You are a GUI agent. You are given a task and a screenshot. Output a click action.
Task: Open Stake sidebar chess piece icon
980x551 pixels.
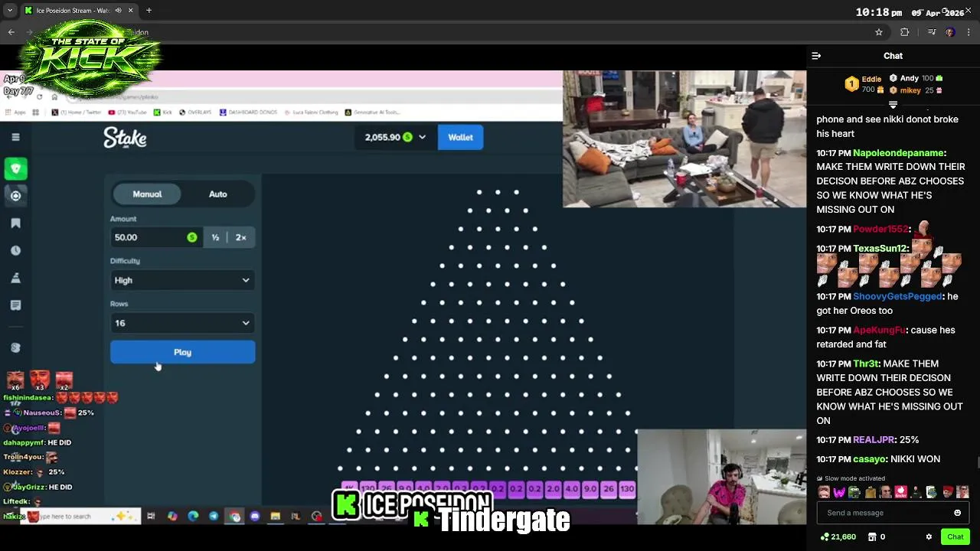click(x=15, y=278)
